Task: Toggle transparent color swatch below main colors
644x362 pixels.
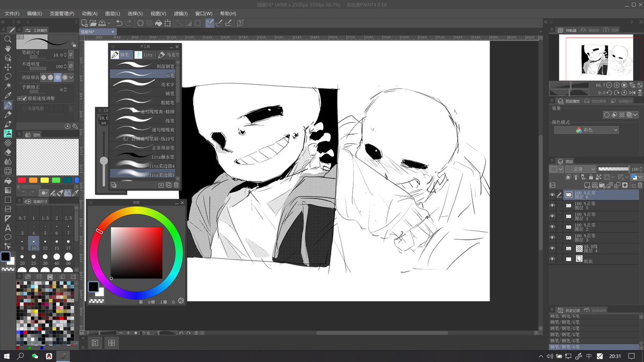Action: tap(8, 269)
